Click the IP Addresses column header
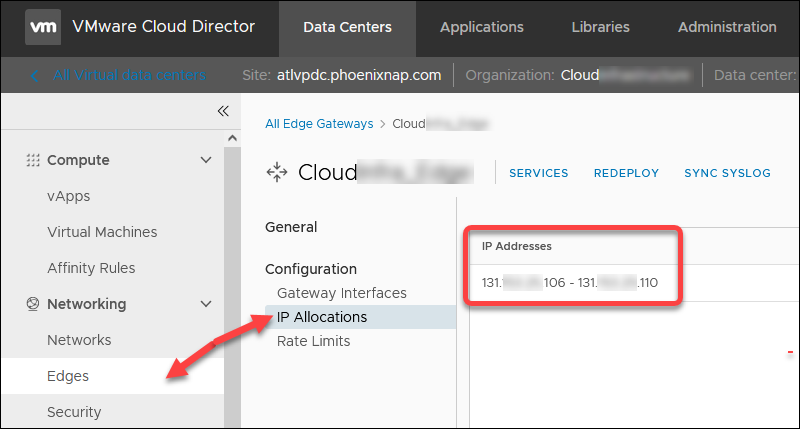The width and height of the screenshot is (800, 429). point(517,246)
